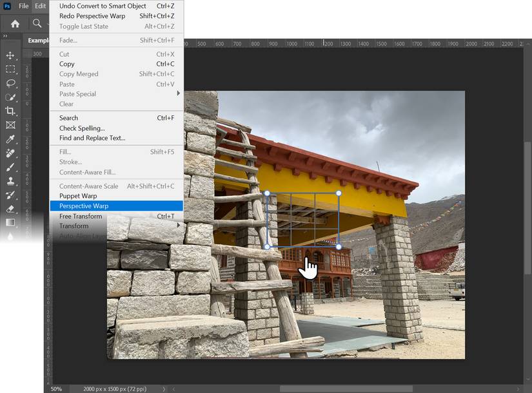The height and width of the screenshot is (393, 532).
Task: Select the Gradient tool
Action: (10, 223)
